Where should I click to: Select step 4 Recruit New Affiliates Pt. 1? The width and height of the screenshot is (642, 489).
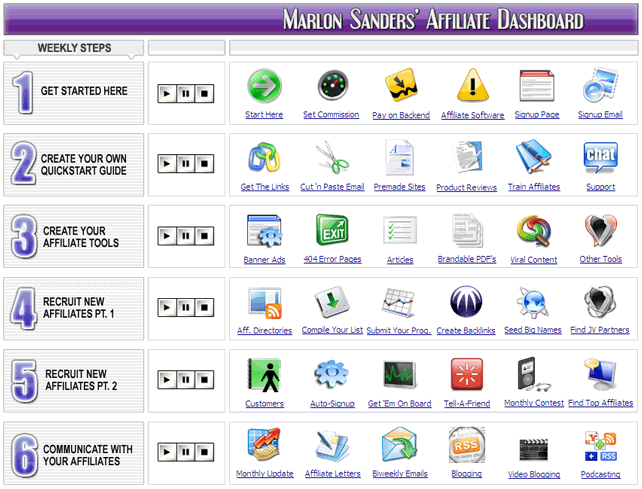tap(74, 306)
